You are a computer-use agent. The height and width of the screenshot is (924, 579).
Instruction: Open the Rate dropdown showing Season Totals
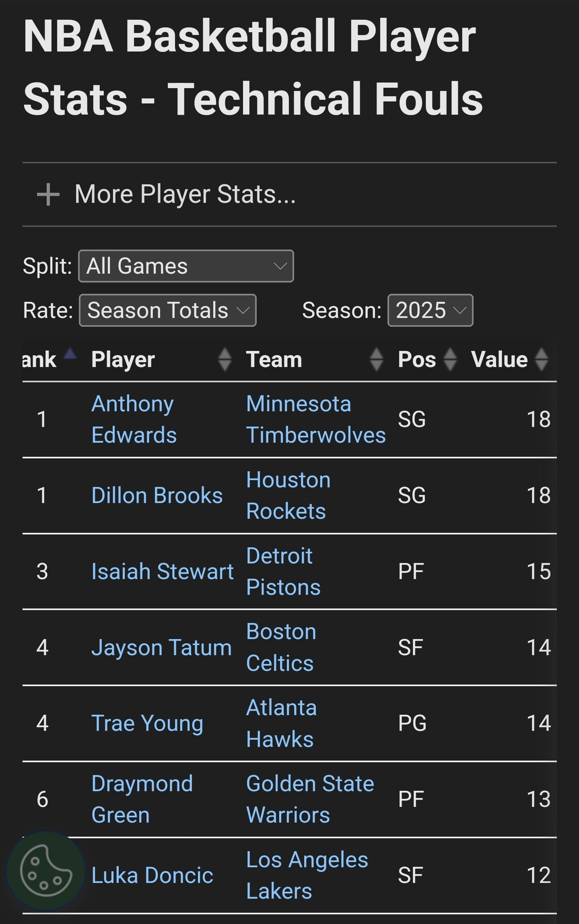168,310
